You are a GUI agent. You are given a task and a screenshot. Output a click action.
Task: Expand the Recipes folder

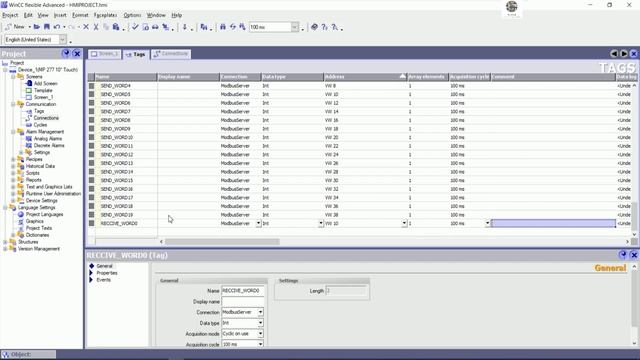click(x=13, y=159)
